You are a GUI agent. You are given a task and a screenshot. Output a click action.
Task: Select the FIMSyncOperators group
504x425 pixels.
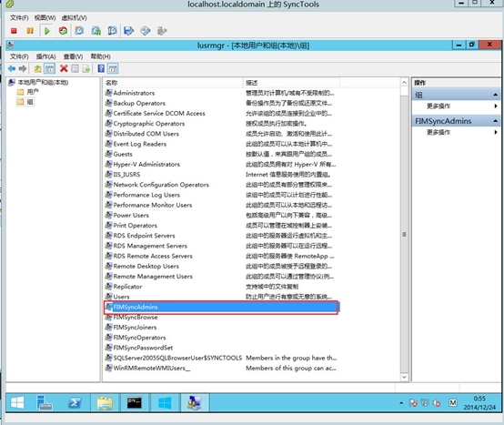click(139, 338)
